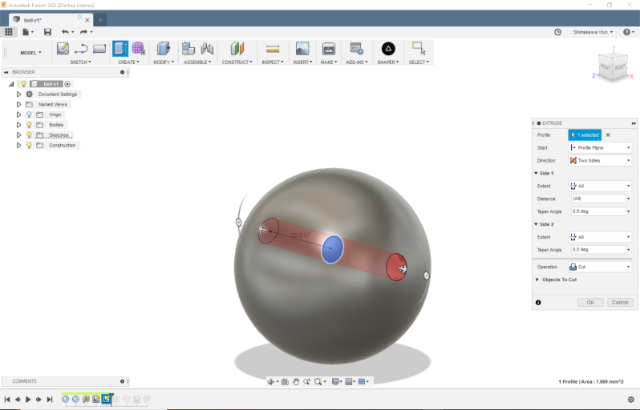
Task: Toggle visibility bulb of bell v1 component
Action: pos(24,84)
